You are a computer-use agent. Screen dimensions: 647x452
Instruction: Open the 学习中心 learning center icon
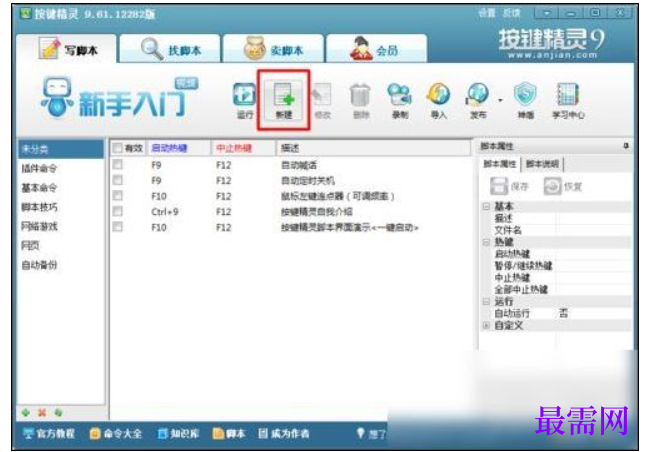(x=568, y=99)
